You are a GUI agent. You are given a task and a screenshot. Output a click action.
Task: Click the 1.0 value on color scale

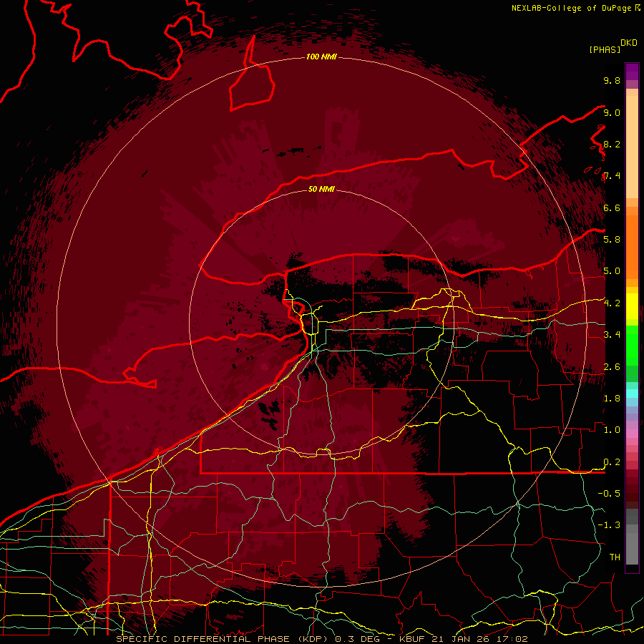click(612, 429)
